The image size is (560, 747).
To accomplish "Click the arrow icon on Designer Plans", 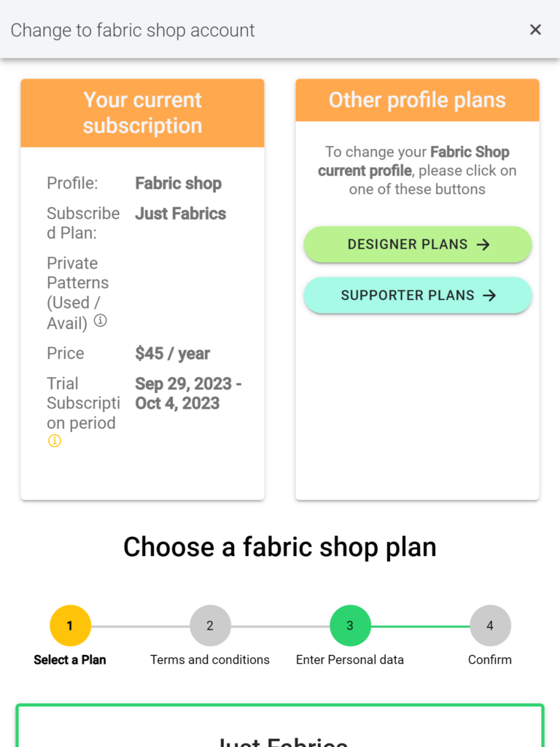I will (483, 244).
